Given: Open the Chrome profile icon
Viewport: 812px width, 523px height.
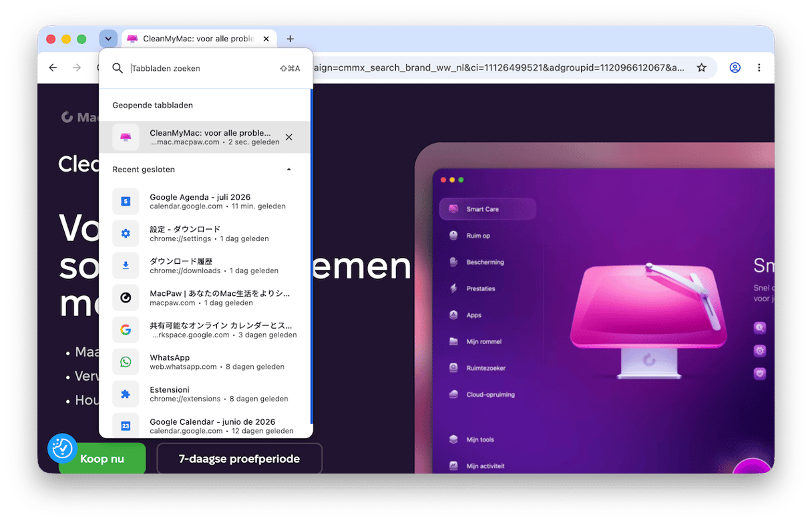Looking at the screenshot, I should 735,67.
